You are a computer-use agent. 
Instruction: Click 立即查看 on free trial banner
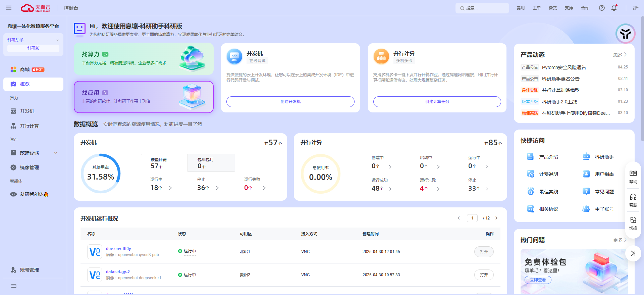click(538, 280)
